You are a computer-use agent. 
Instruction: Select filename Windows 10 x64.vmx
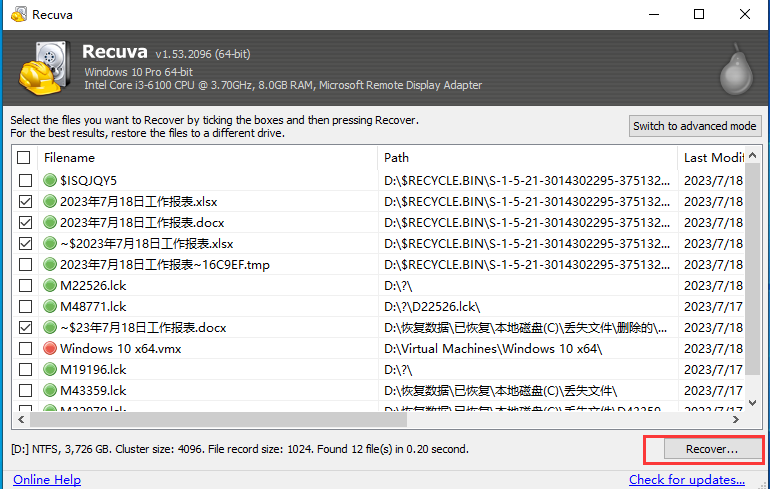point(120,349)
